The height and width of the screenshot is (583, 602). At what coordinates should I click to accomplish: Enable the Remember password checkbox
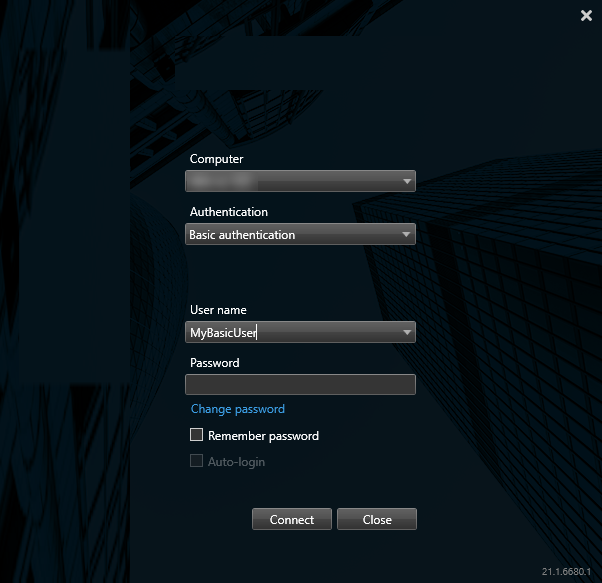click(197, 435)
